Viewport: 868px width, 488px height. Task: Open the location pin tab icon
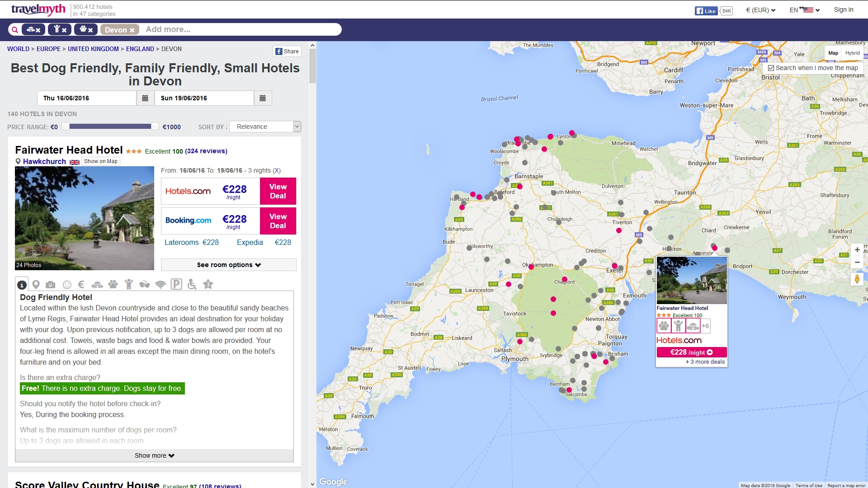[36, 285]
